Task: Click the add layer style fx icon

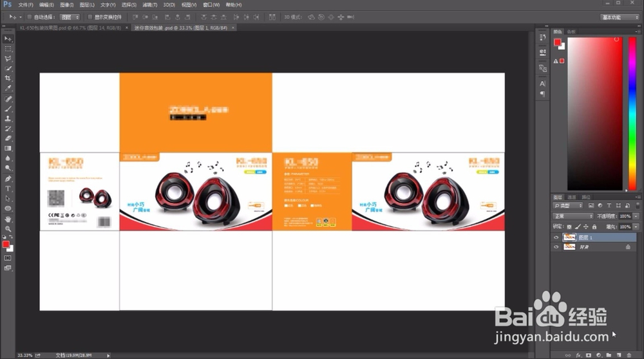Action: (x=578, y=355)
